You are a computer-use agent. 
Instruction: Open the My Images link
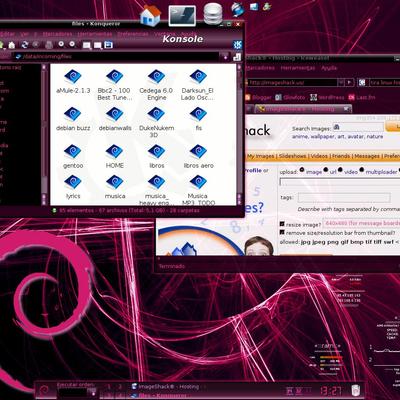260,156
